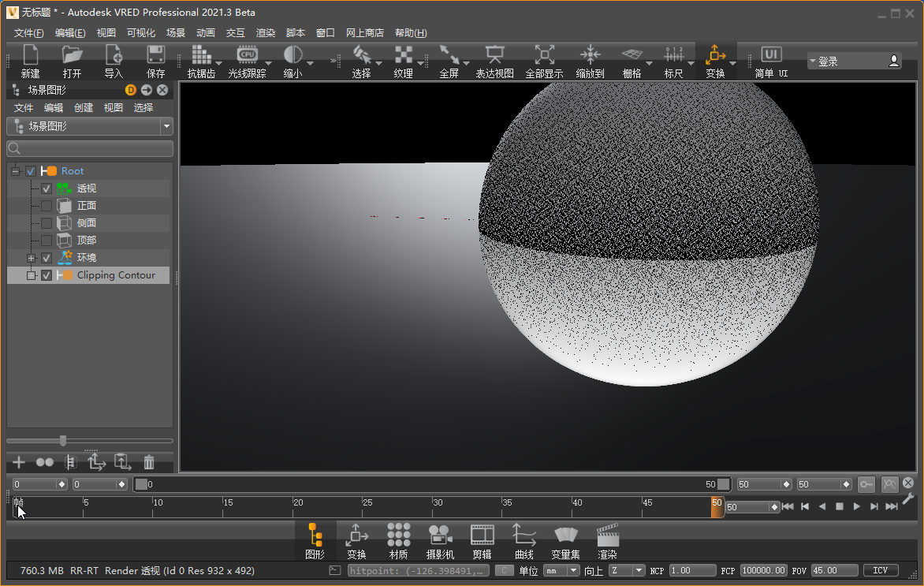Click the 光线跟踪 raytracing CPU icon
Image resolution: width=924 pixels, height=586 pixels.
tap(247, 55)
